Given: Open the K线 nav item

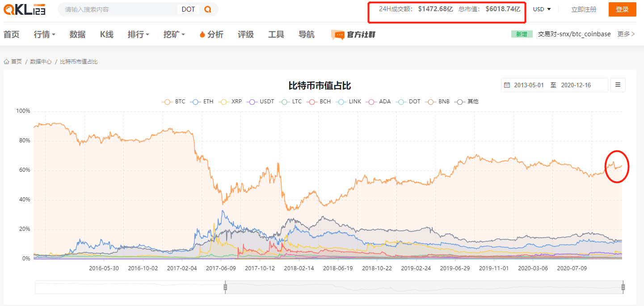Looking at the screenshot, I should pos(106,34).
